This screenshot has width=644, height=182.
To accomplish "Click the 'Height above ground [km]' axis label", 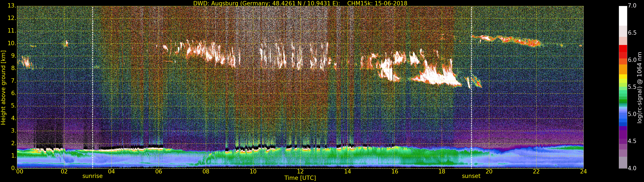I will point(3,88).
